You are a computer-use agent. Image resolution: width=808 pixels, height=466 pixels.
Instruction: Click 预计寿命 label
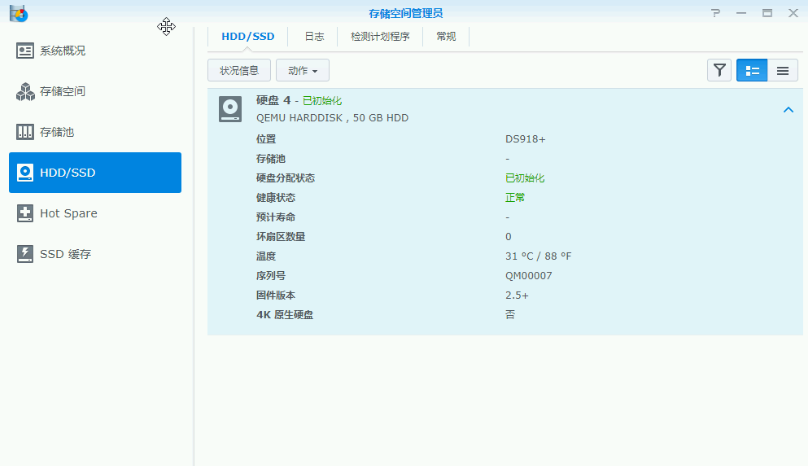click(276, 217)
